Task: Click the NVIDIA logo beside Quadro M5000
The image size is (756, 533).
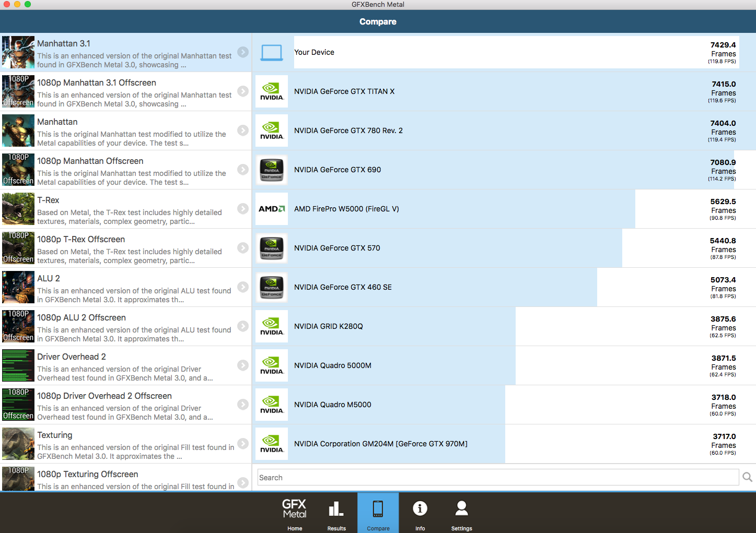Action: (271, 405)
